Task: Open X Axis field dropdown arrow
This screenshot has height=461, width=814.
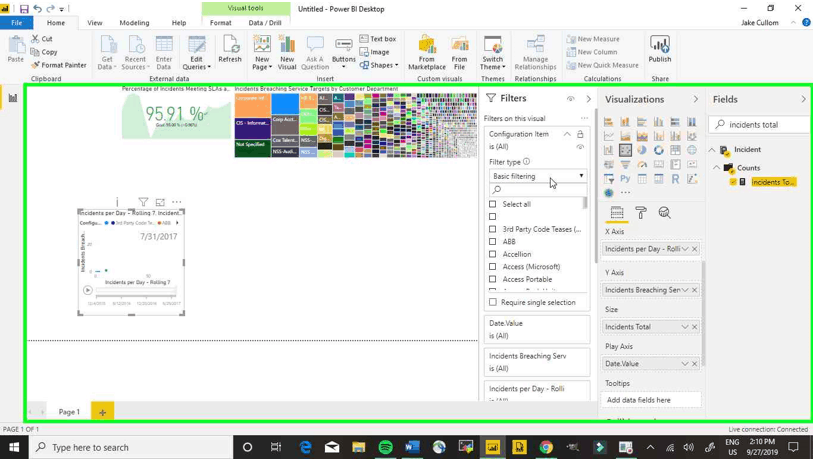Action: [685, 249]
